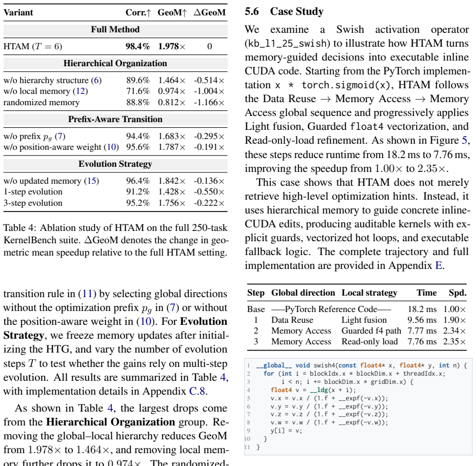This screenshot has height=466, width=476.
Task: Click 'kb_l1_25_swish' operator name in text
Action: [287, 44]
